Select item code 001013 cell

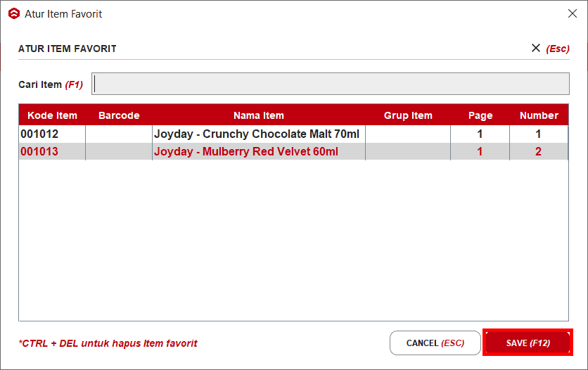52,151
